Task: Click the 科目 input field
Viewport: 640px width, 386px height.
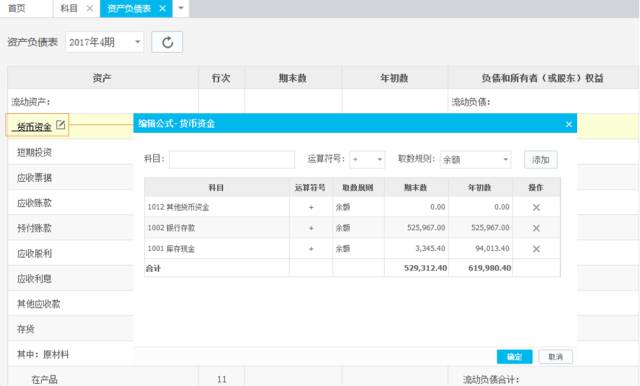Action: tap(232, 160)
